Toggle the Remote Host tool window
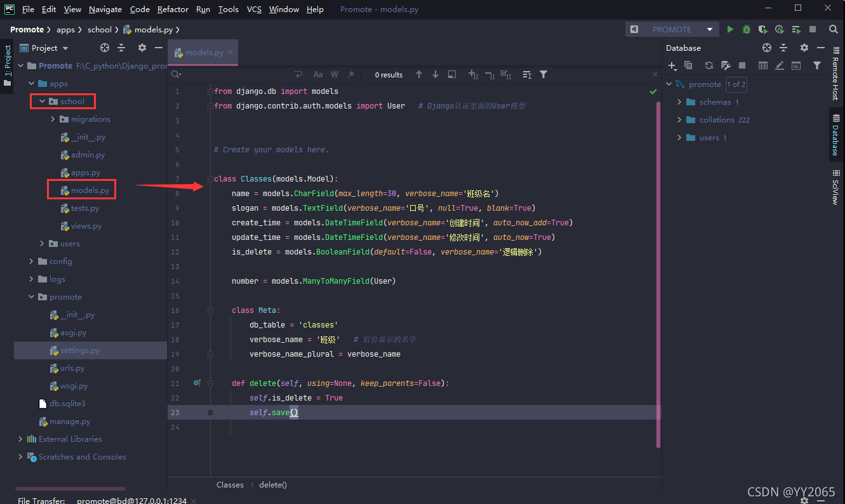 [x=835, y=74]
